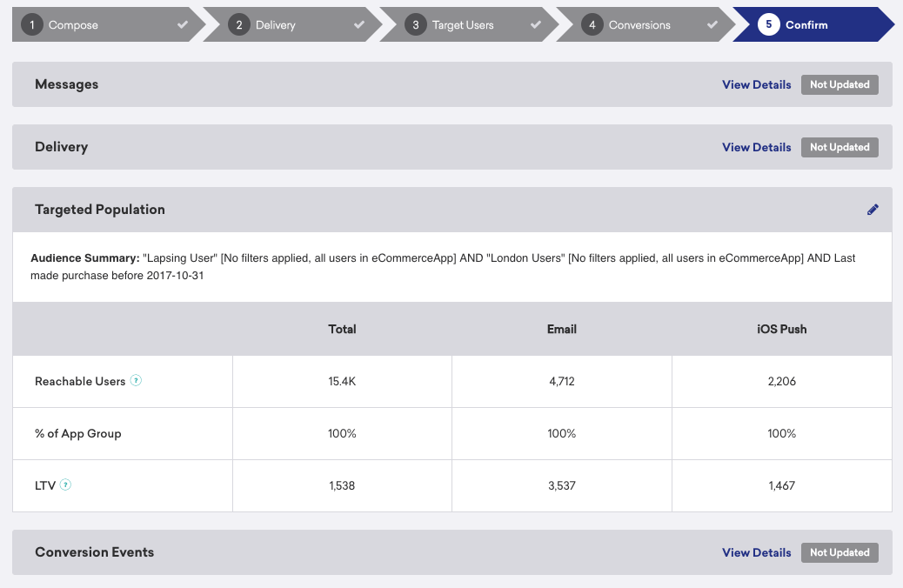Select the step 2 number circle
The height and width of the screenshot is (588, 903).
pos(239,24)
